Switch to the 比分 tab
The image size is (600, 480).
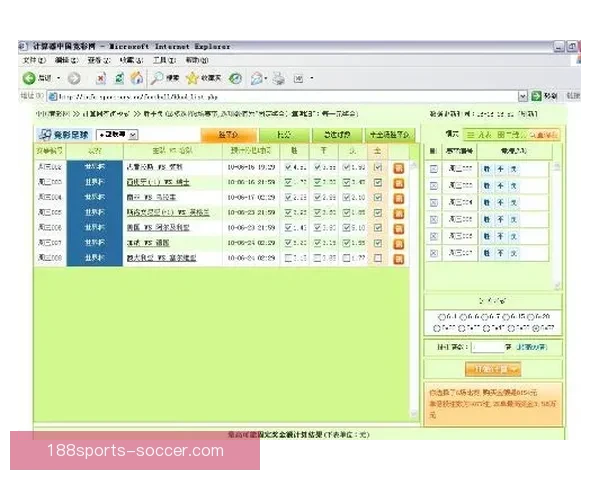[x=284, y=135]
